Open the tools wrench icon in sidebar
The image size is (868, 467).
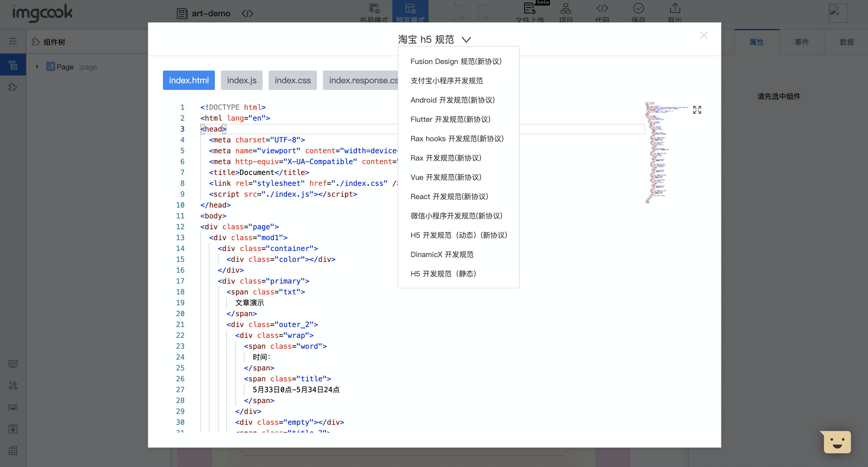(13, 386)
